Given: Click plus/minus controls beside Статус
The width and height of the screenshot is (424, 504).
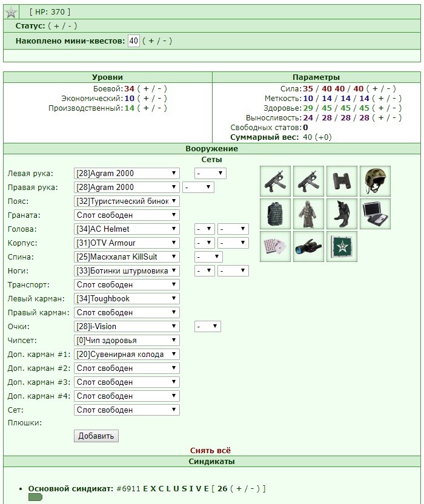Looking at the screenshot, I should [x=62, y=25].
